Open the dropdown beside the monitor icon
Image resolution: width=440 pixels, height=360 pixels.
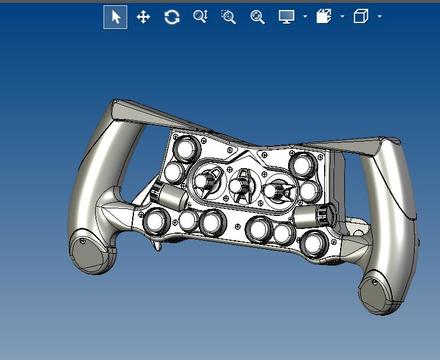pyautogui.click(x=305, y=16)
